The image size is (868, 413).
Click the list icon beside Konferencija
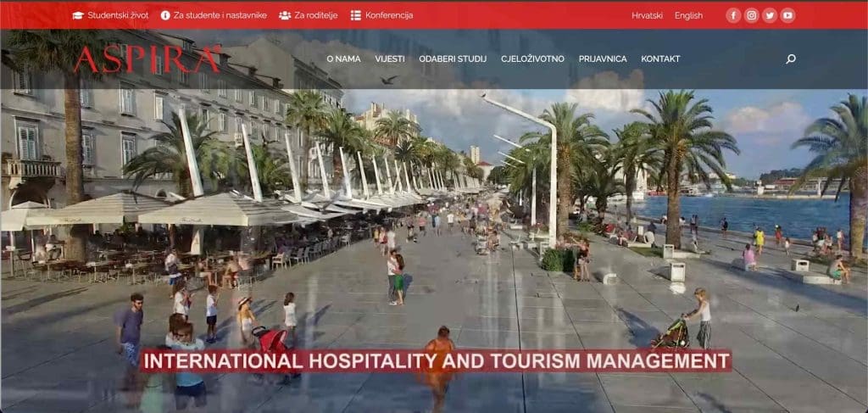[356, 15]
